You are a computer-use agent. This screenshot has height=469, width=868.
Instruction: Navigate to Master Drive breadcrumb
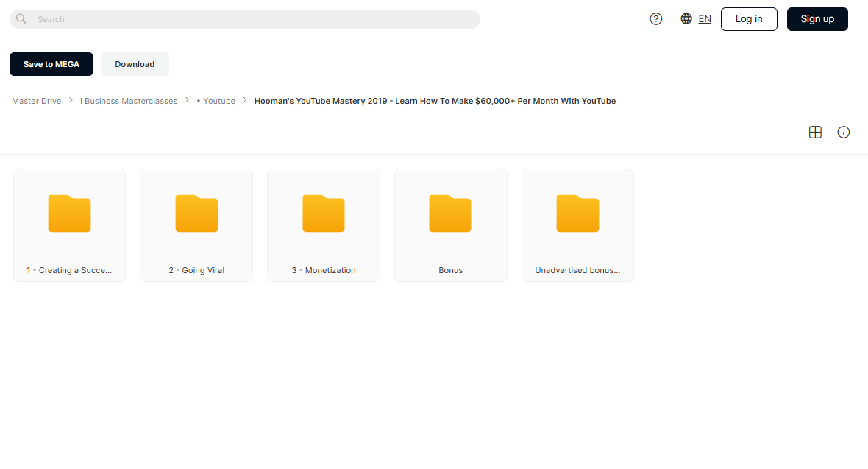tap(37, 101)
